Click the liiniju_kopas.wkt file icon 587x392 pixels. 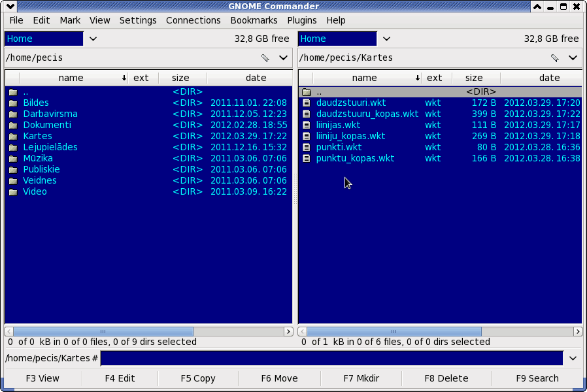tap(307, 136)
